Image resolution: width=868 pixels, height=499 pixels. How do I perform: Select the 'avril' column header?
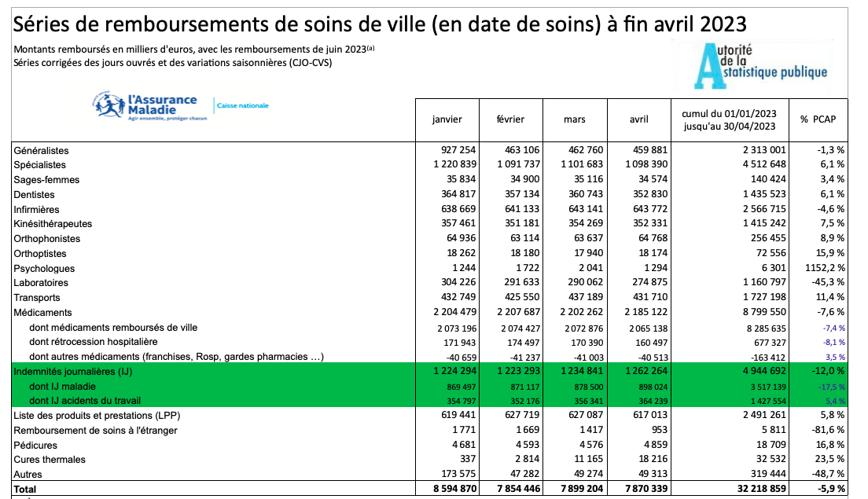(x=639, y=119)
